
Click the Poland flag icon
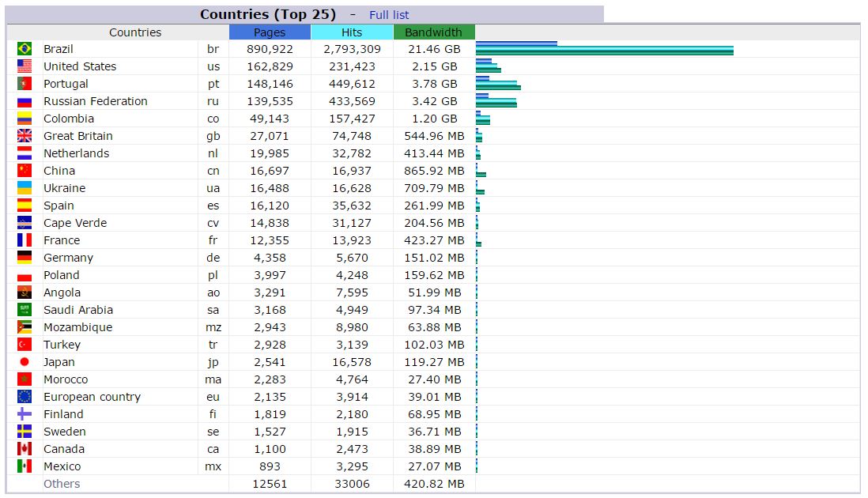click(25, 275)
